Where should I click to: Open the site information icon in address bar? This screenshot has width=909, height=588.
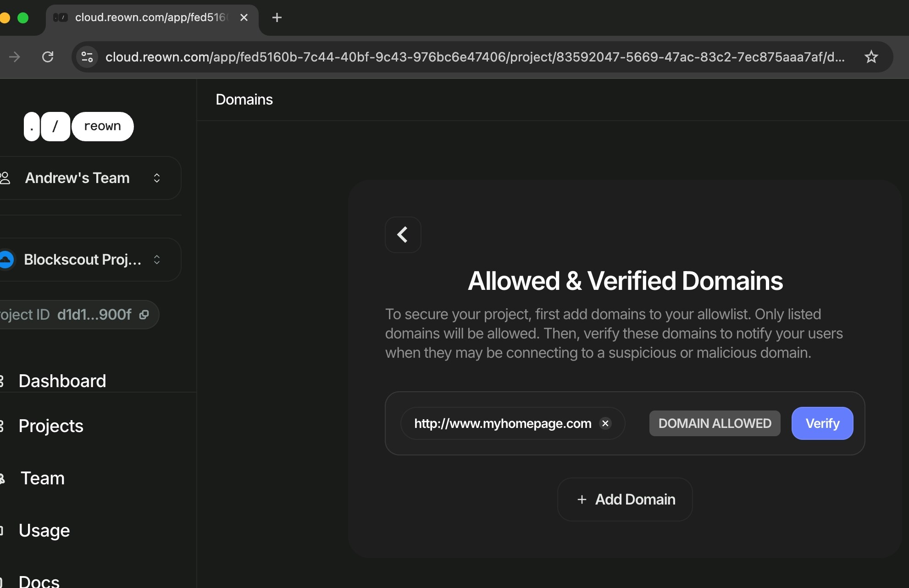[x=87, y=57]
